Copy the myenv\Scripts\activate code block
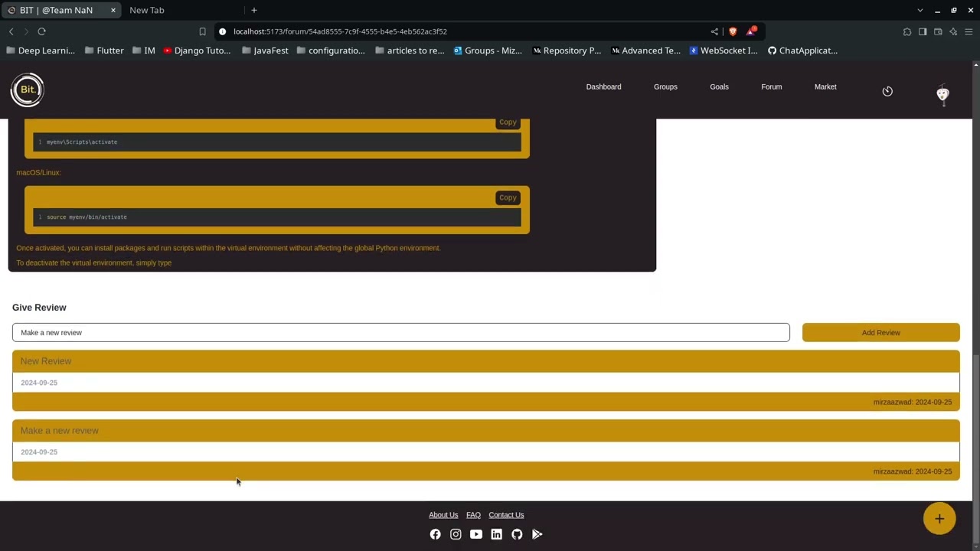This screenshot has height=551, width=980. 508,122
